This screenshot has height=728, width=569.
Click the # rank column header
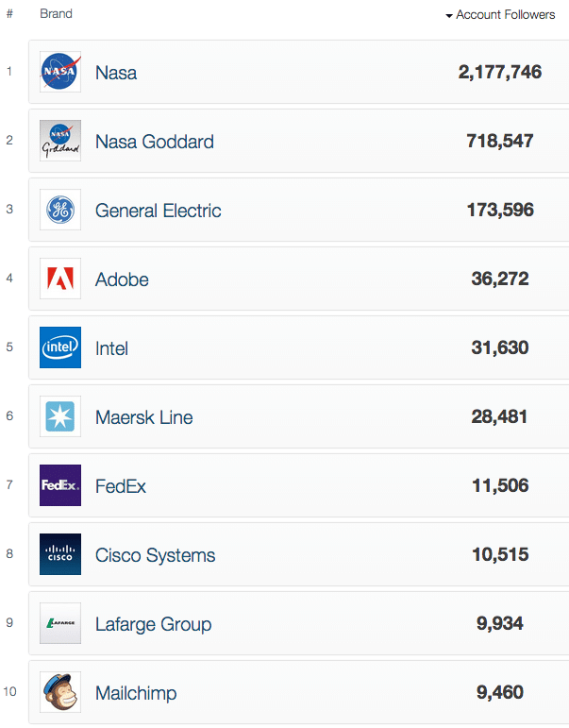pos(9,14)
